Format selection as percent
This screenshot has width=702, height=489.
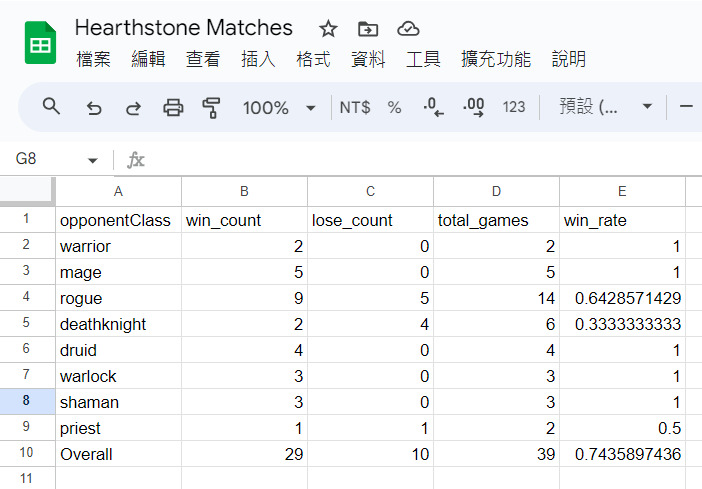(394, 107)
